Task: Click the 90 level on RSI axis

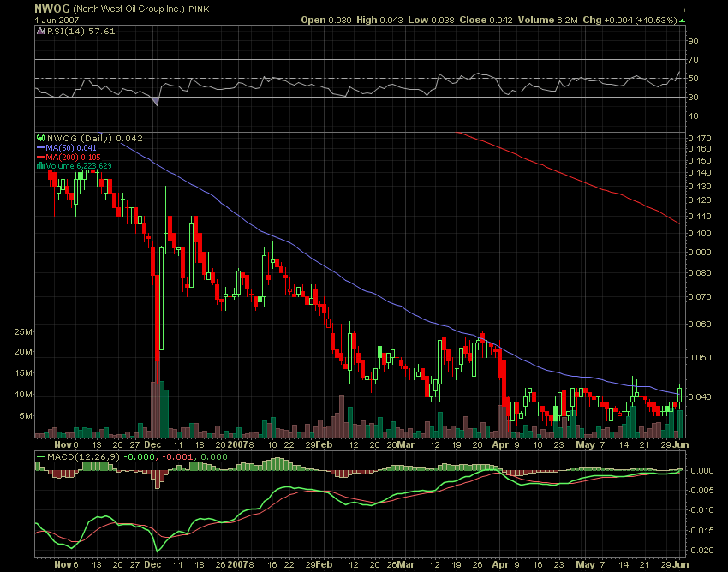Action: (693, 41)
